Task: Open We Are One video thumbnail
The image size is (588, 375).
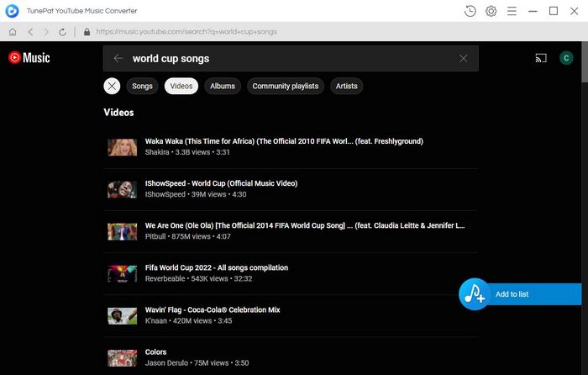Action: tap(123, 231)
